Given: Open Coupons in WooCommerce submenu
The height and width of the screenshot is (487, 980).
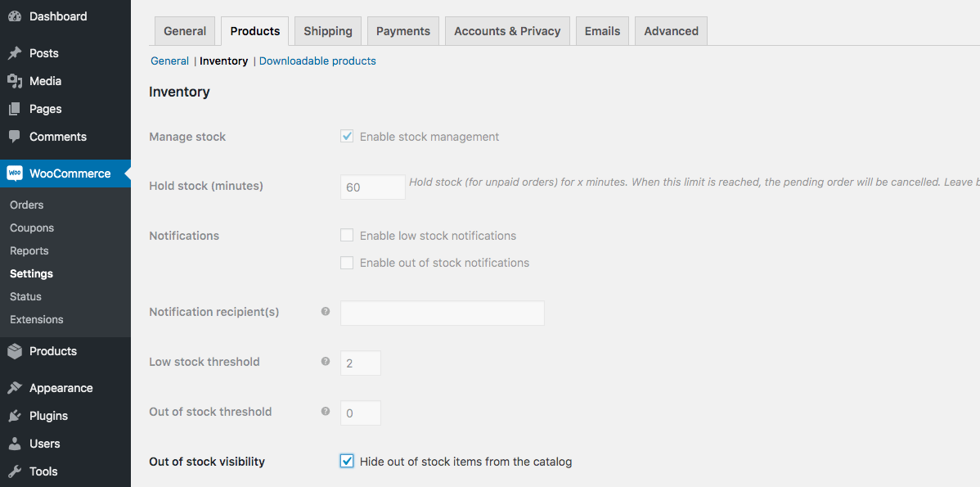Looking at the screenshot, I should click(32, 228).
